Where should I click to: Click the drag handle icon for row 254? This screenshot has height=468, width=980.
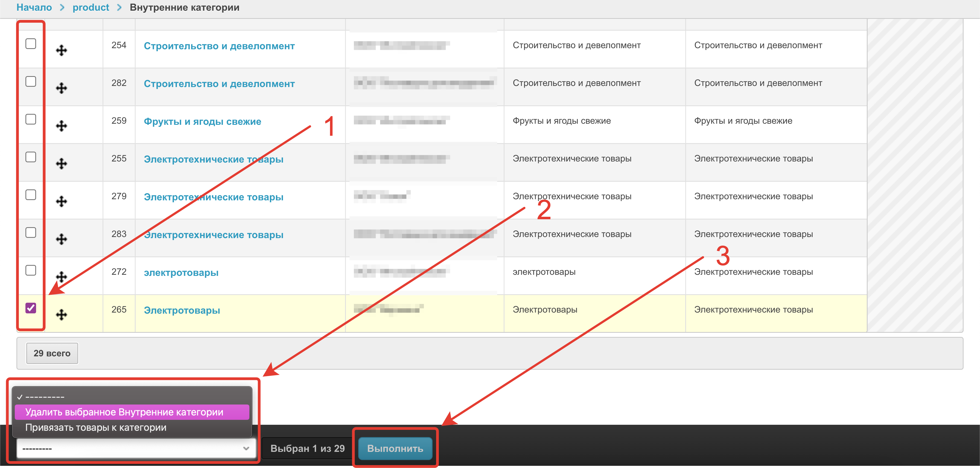pos(61,50)
